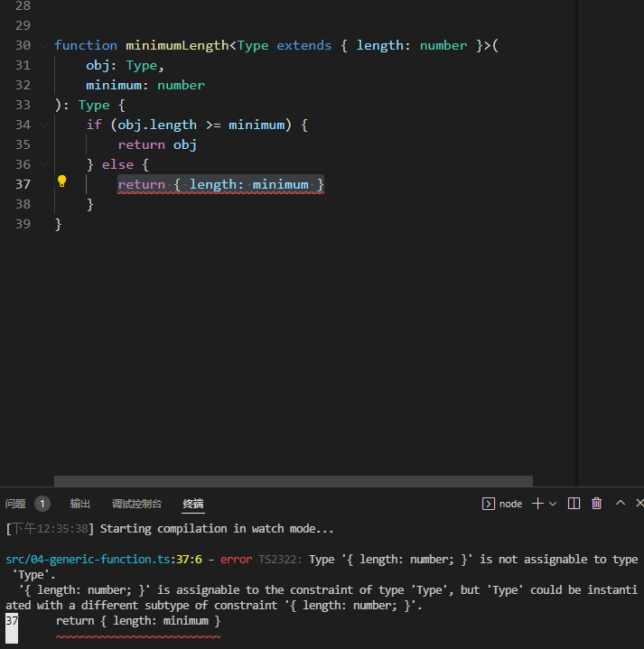Close the bottom panel

(639, 503)
